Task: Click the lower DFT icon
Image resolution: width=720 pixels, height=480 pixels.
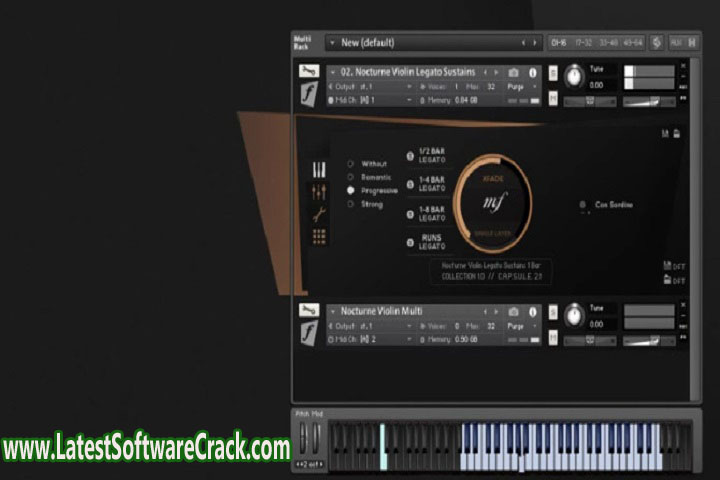Action: [x=674, y=280]
